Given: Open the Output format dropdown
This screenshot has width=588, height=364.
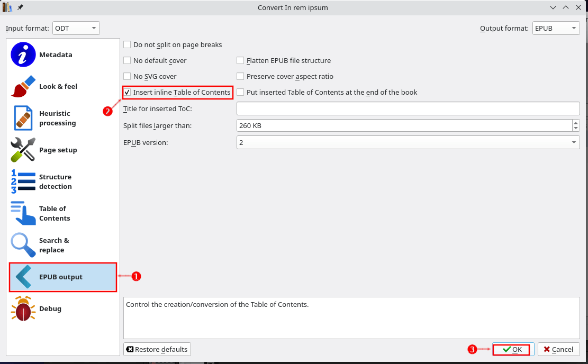Looking at the screenshot, I should (x=556, y=29).
